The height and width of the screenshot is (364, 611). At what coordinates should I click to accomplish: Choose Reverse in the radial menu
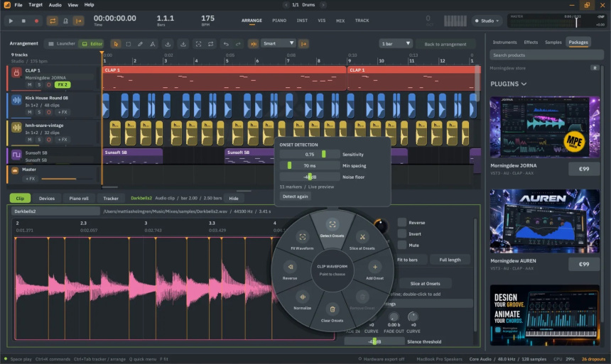(x=290, y=271)
